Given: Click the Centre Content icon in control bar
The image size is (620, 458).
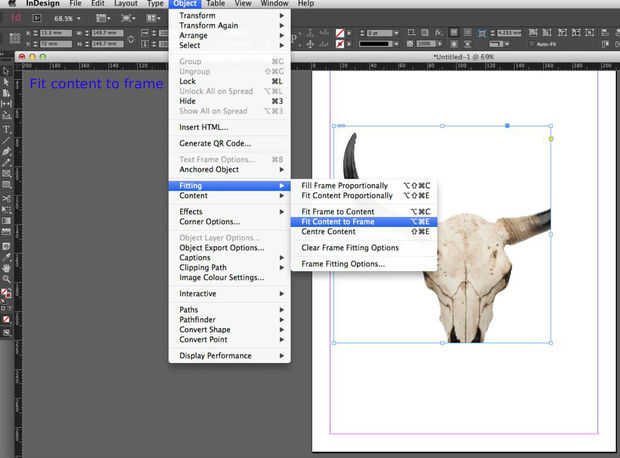Looking at the screenshot, I should pos(590,32).
